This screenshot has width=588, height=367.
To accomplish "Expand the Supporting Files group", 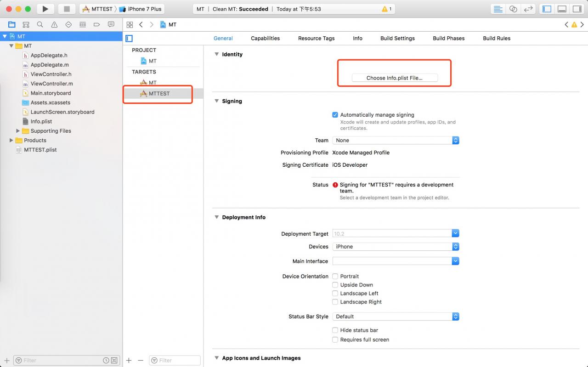I will (x=18, y=131).
